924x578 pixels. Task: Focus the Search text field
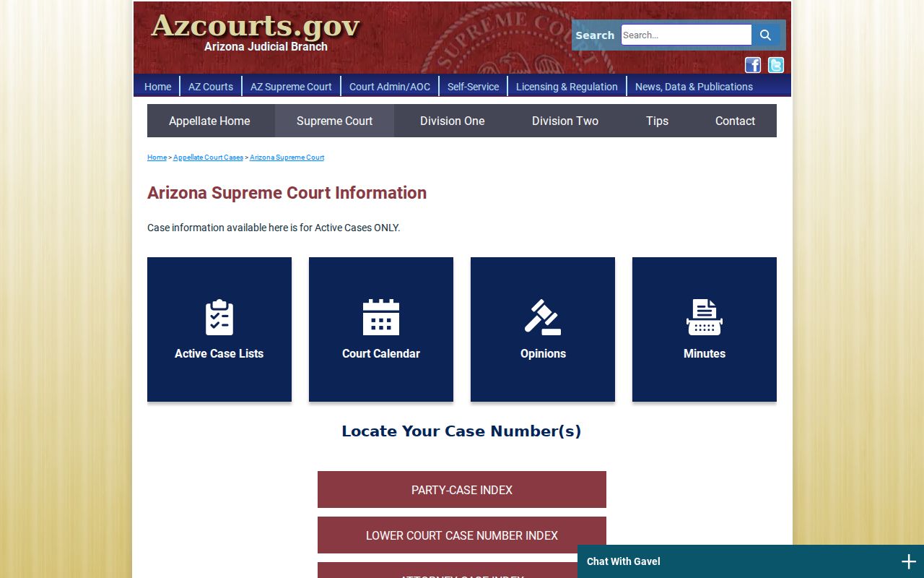pyautogui.click(x=686, y=35)
